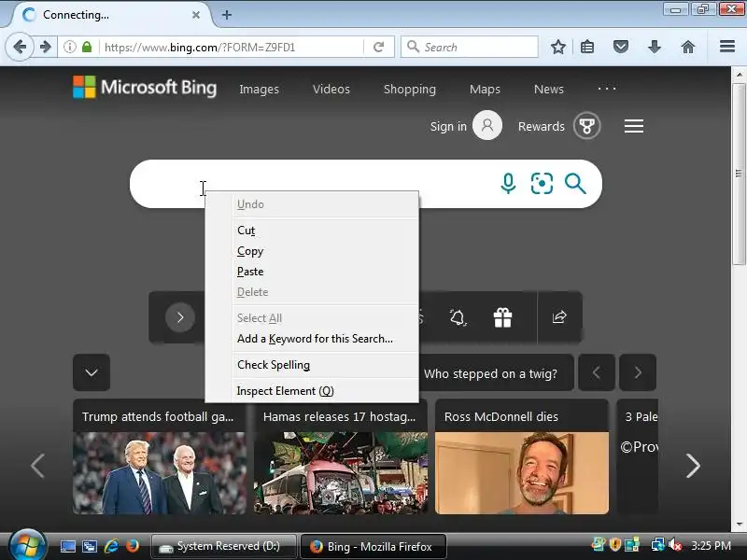747x560 pixels.
Task: Close the Connecting tab
Action: click(196, 15)
